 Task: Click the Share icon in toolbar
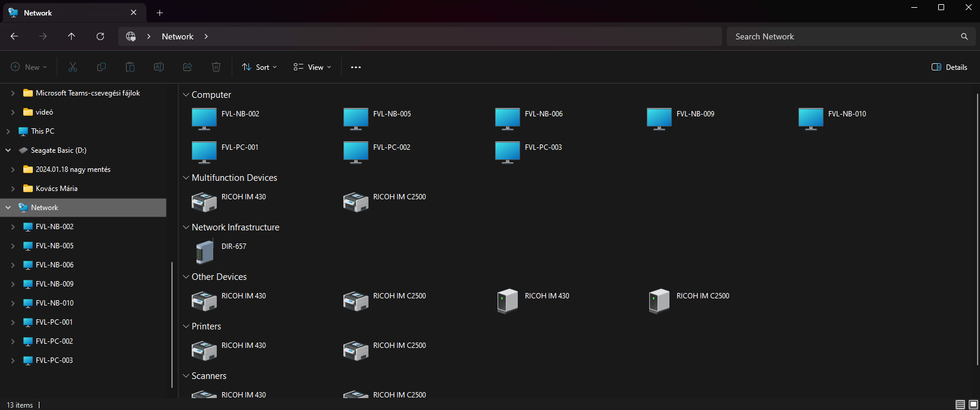click(188, 67)
